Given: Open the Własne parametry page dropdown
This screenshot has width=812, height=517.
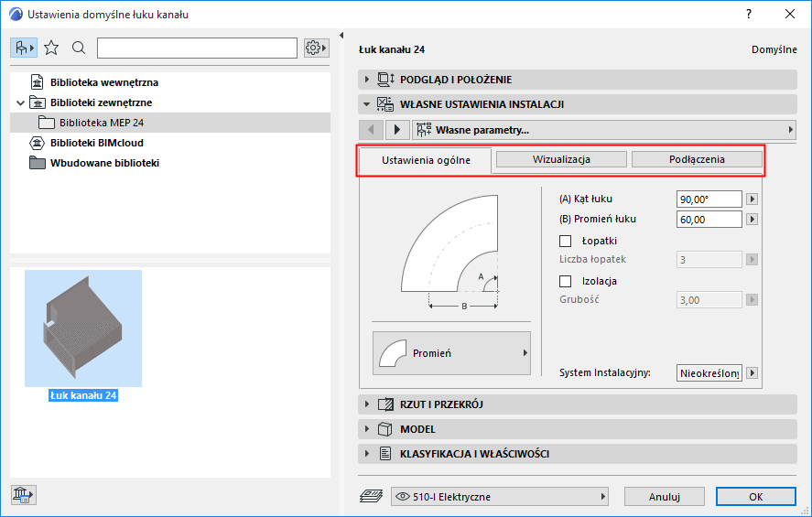Looking at the screenshot, I should point(604,129).
